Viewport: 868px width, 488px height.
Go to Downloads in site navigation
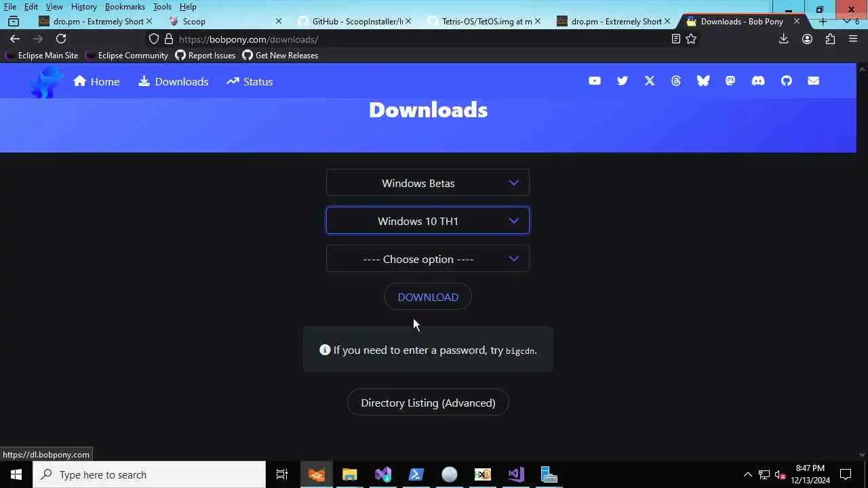click(174, 81)
